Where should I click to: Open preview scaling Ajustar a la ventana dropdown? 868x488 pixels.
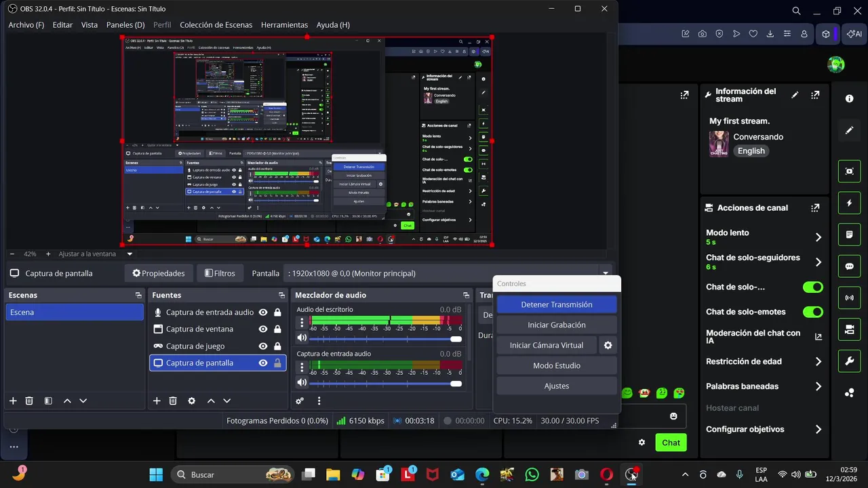pyautogui.click(x=95, y=253)
